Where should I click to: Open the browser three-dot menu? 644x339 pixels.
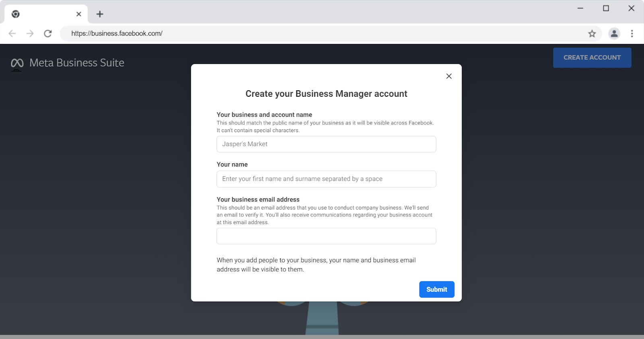click(632, 33)
